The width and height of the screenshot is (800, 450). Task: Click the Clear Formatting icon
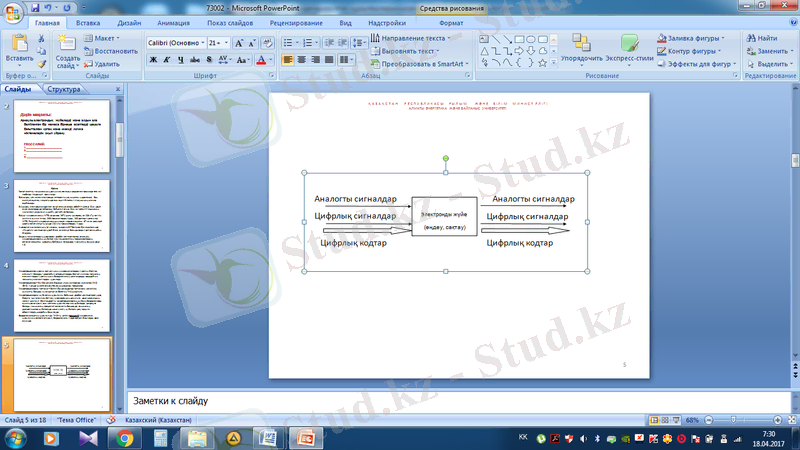tap(268, 43)
